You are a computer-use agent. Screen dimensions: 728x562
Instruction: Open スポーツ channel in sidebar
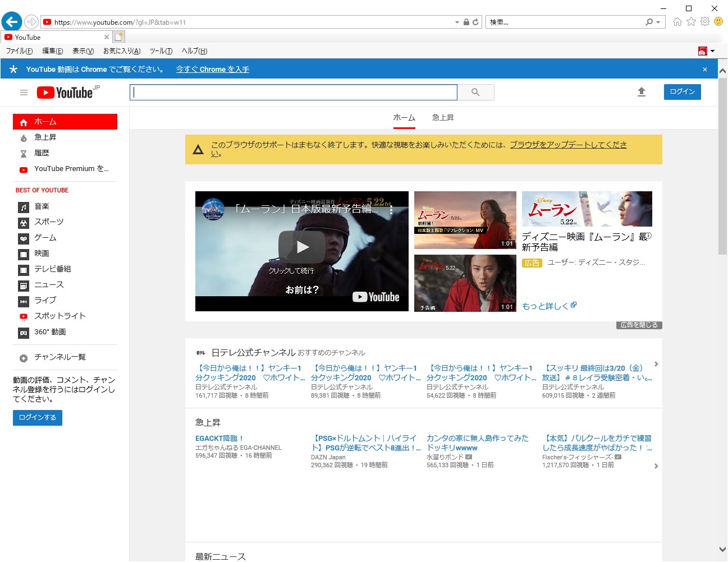[65, 223]
